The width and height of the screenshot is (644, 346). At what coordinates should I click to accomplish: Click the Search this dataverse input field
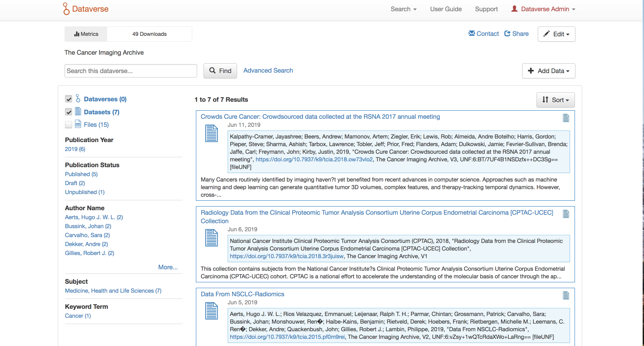[131, 71]
